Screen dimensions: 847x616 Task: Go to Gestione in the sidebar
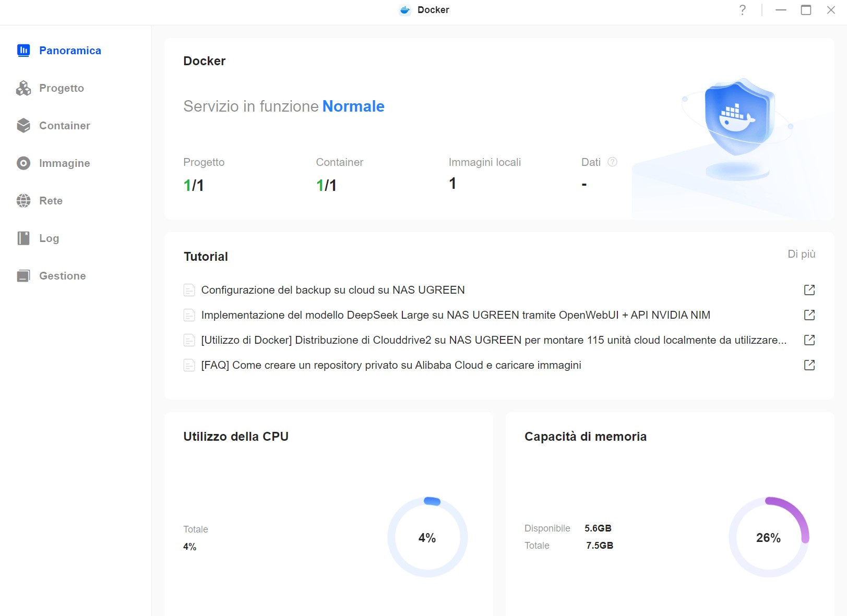(x=62, y=276)
